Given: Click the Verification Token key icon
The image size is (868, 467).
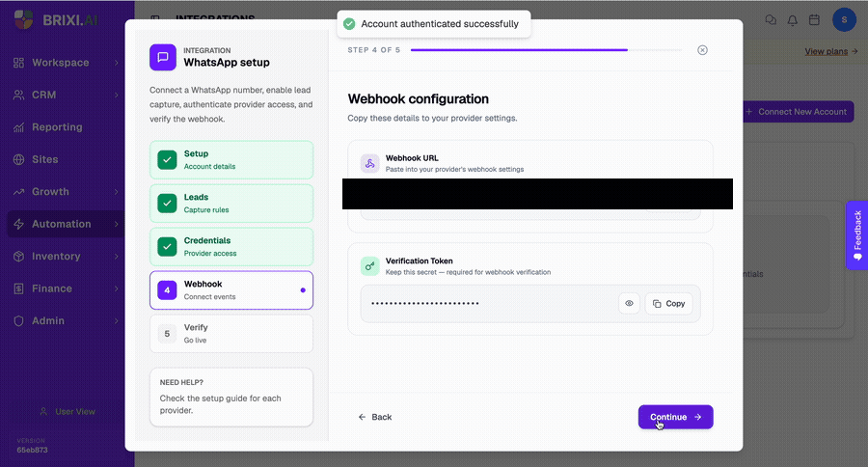Looking at the screenshot, I should pyautogui.click(x=369, y=266).
